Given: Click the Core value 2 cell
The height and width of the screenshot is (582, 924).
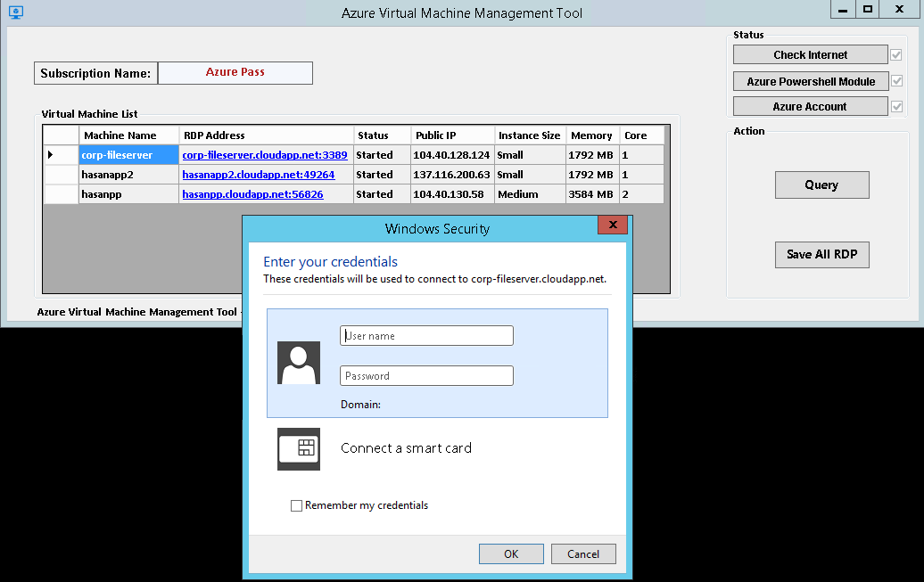Looking at the screenshot, I should pos(642,193).
